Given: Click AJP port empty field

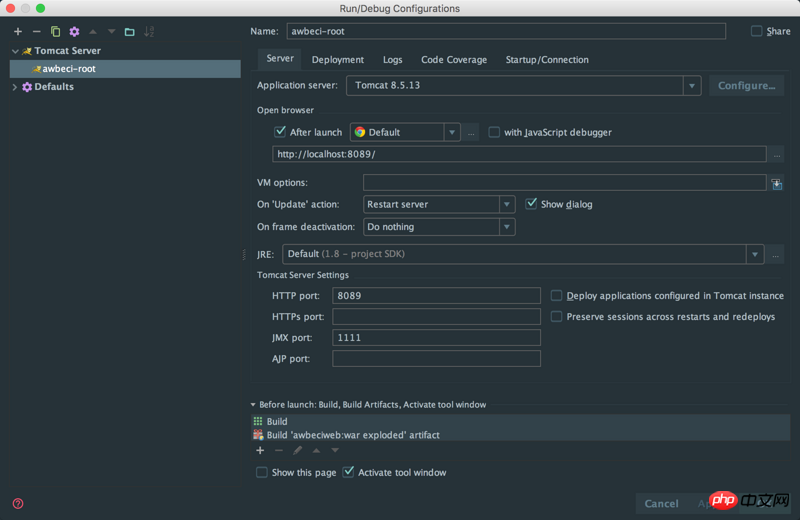Looking at the screenshot, I should pyautogui.click(x=436, y=358).
